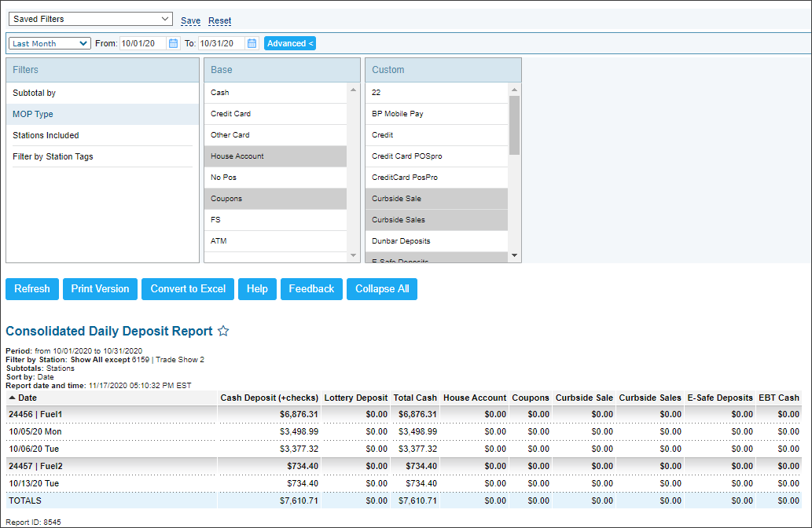Open the To date calendar picker

pos(251,43)
